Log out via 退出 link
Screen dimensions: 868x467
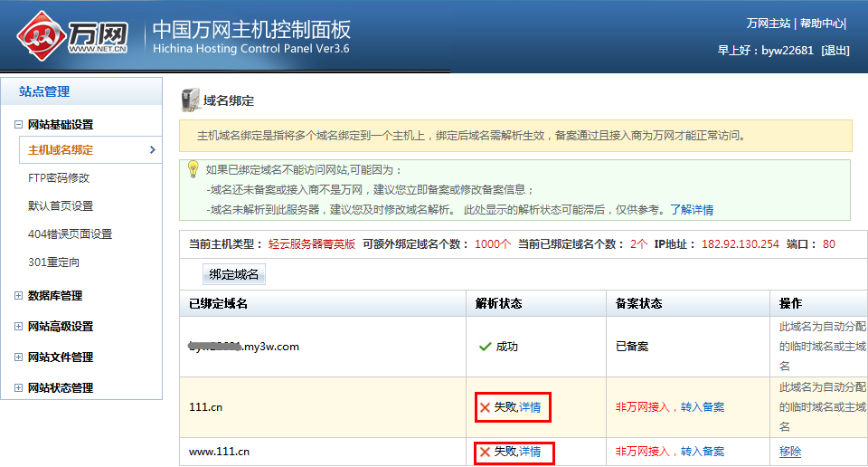[835, 51]
